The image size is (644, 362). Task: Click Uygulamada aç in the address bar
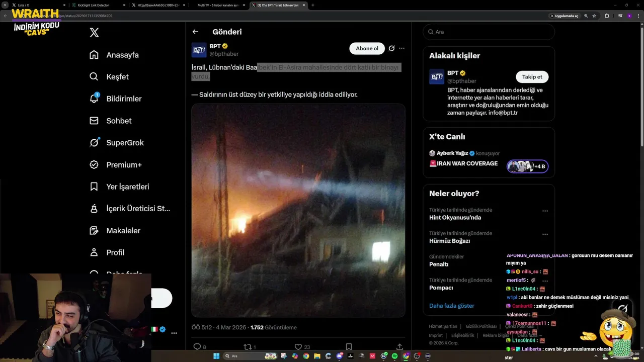(x=565, y=16)
